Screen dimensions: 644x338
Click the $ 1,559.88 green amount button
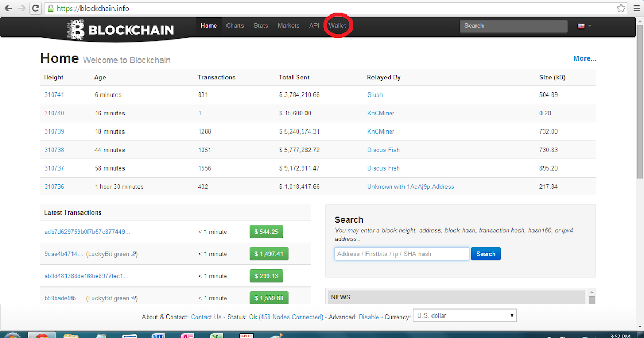(269, 298)
